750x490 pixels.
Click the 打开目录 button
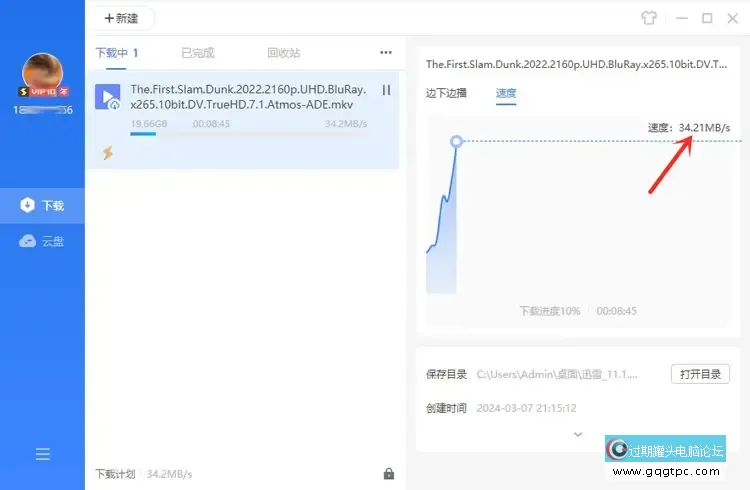click(700, 374)
